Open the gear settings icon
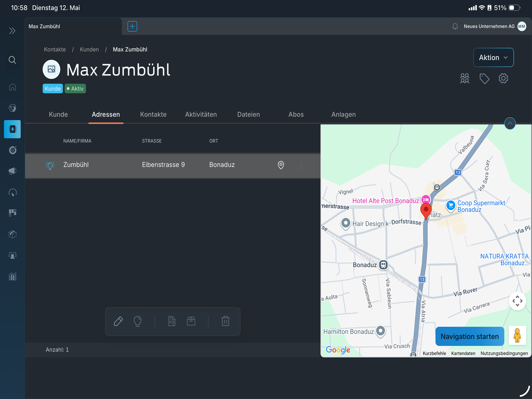 coord(503,78)
